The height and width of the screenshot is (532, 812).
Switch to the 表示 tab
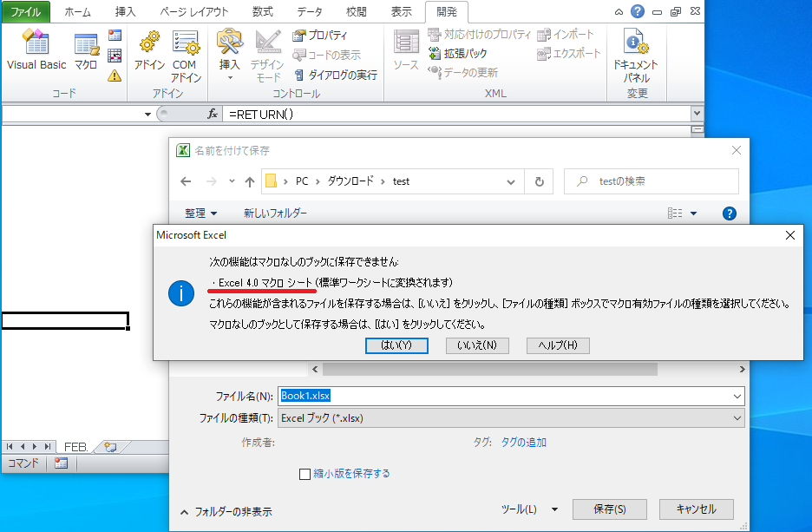point(402,12)
